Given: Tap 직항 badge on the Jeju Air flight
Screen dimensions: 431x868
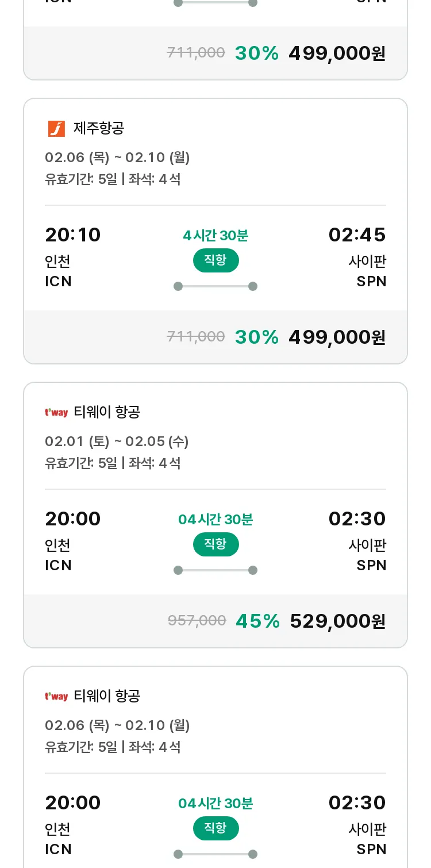Looking at the screenshot, I should click(215, 260).
